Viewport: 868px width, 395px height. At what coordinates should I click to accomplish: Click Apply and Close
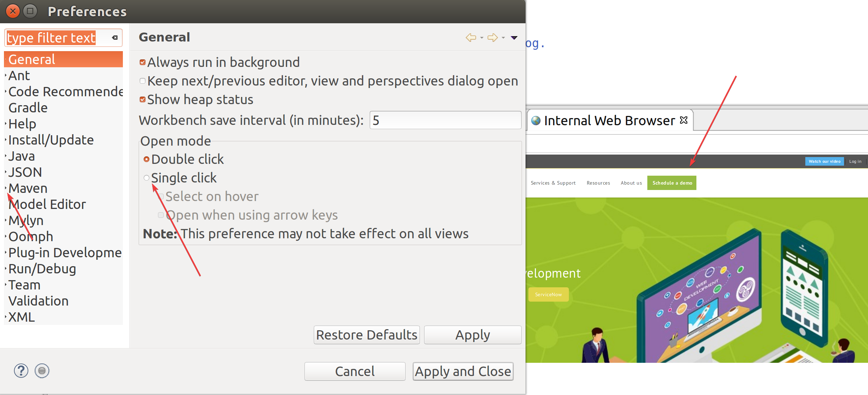coord(463,371)
